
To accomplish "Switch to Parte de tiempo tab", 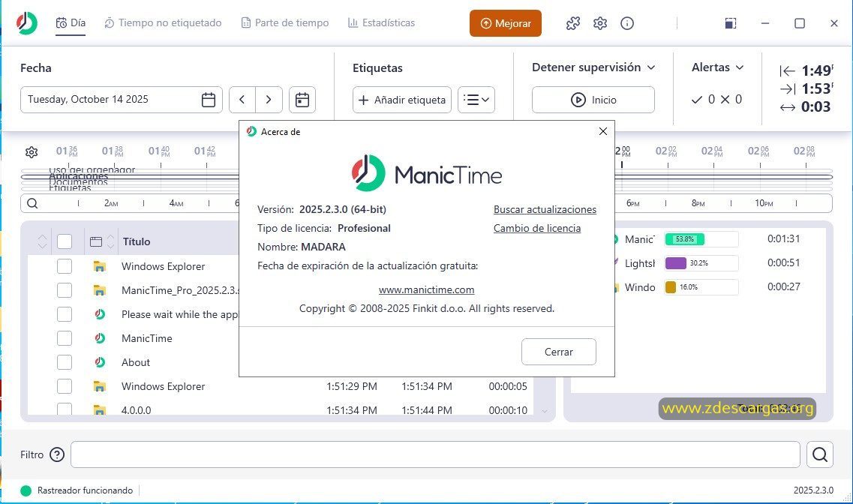I will coord(285,22).
